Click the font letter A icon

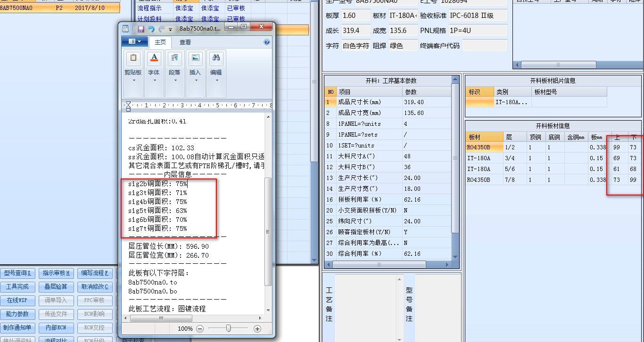(x=154, y=58)
